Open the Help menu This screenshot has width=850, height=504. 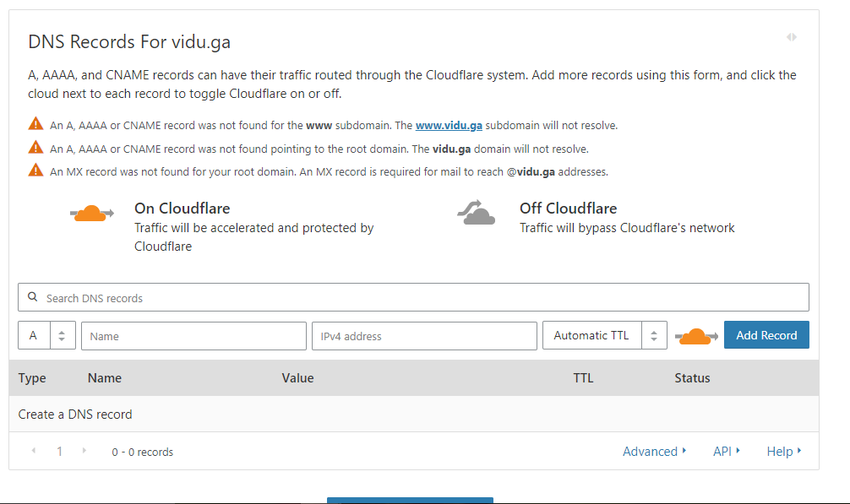point(784,452)
